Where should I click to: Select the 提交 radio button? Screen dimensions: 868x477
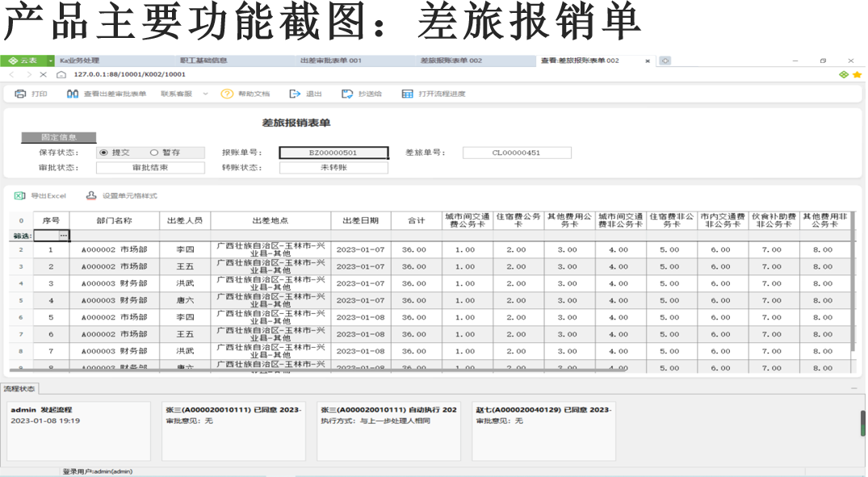[x=103, y=153]
